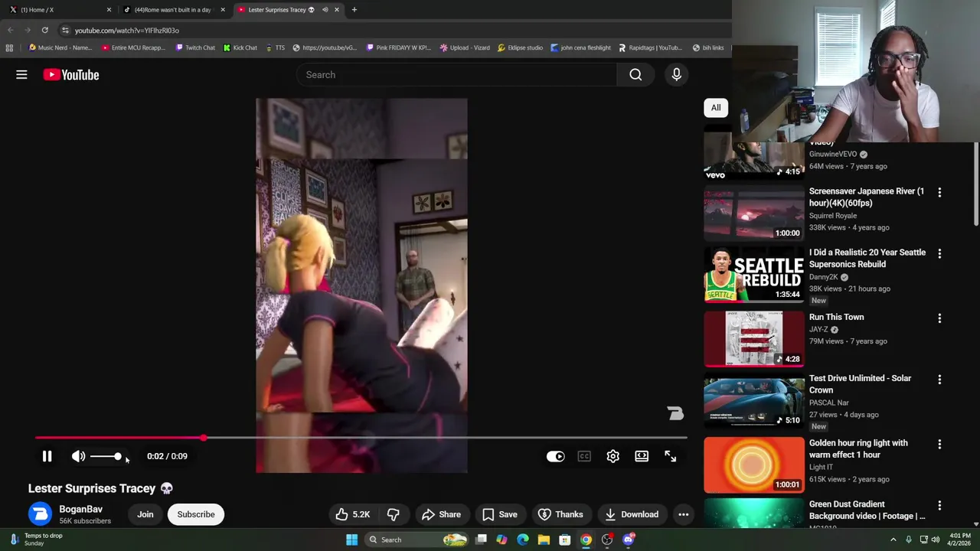This screenshot has height=551, width=980.
Task: Open Entire MCU Recapp bookmark
Action: click(x=133, y=47)
